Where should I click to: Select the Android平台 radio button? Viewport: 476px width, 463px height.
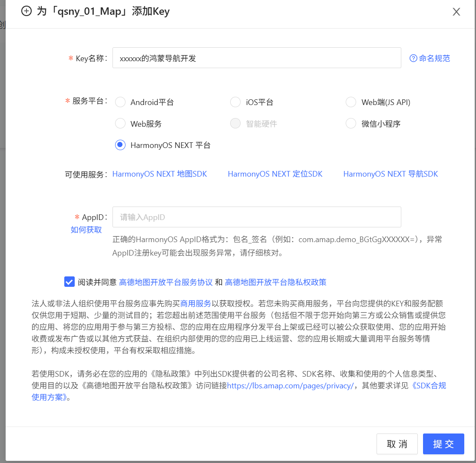[120, 102]
